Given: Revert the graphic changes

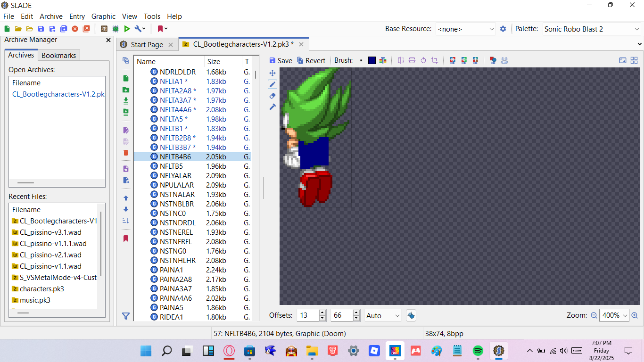Looking at the screenshot, I should 311,60.
